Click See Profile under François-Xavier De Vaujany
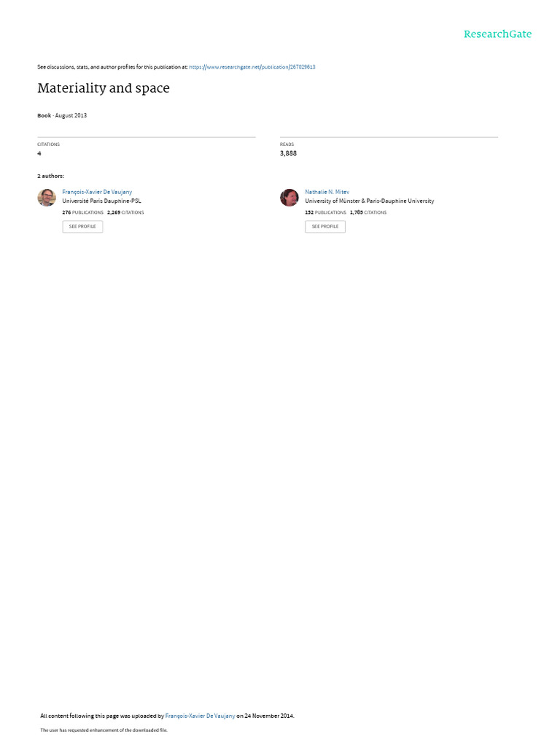Image resolution: width=560 pixels, height=747 pixels. (x=82, y=226)
